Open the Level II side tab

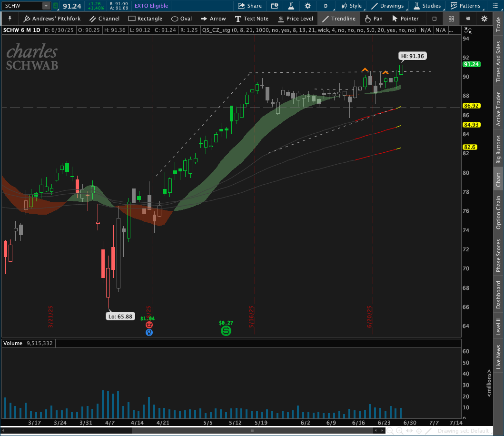(x=499, y=327)
